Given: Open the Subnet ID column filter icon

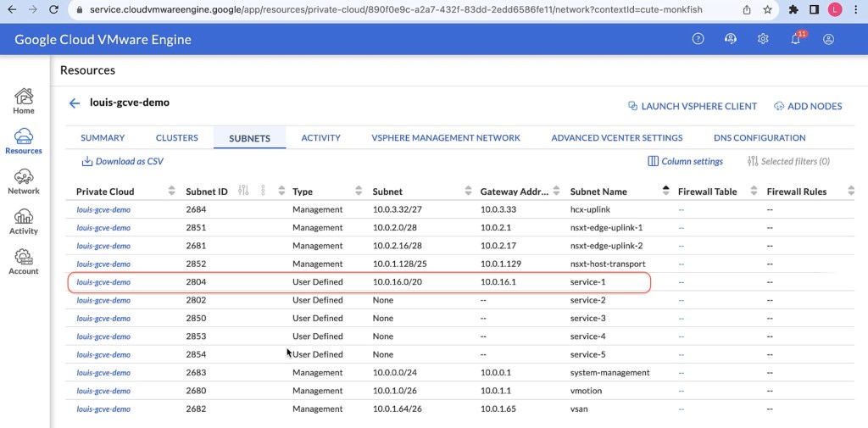Looking at the screenshot, I should point(244,191).
